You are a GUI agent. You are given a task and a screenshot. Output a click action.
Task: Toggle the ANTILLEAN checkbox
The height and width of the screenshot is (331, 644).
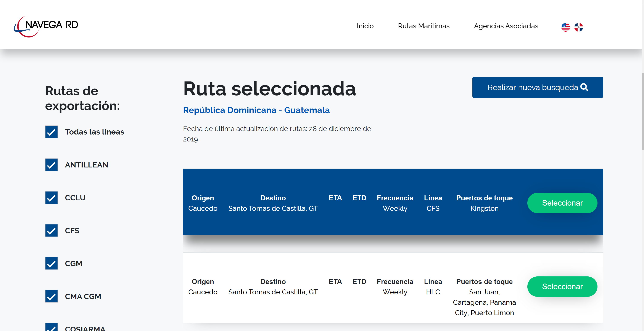(x=52, y=165)
